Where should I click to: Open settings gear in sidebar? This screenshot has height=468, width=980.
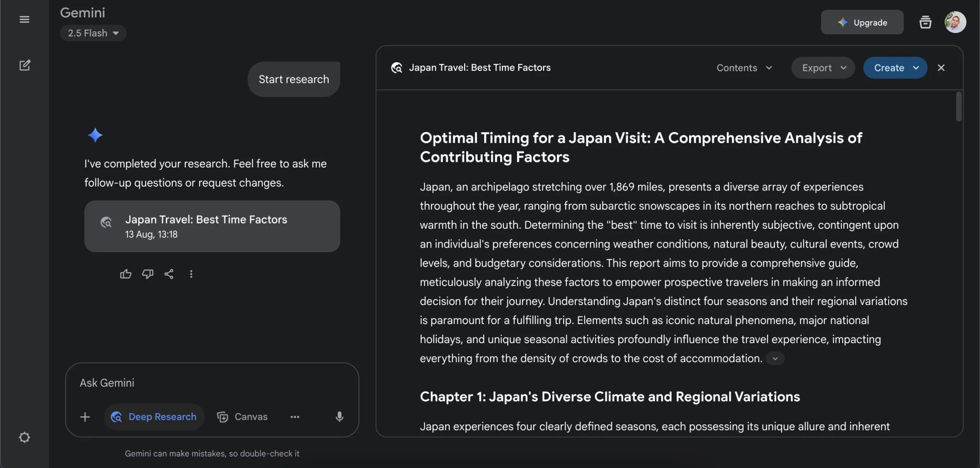24,437
